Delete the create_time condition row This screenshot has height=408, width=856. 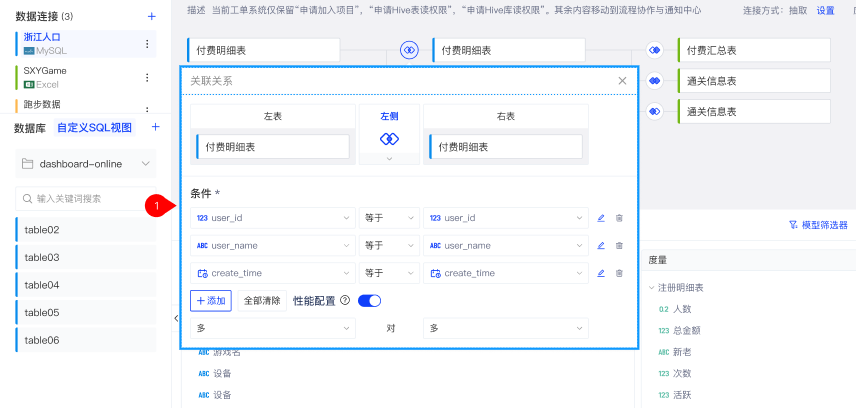point(619,273)
